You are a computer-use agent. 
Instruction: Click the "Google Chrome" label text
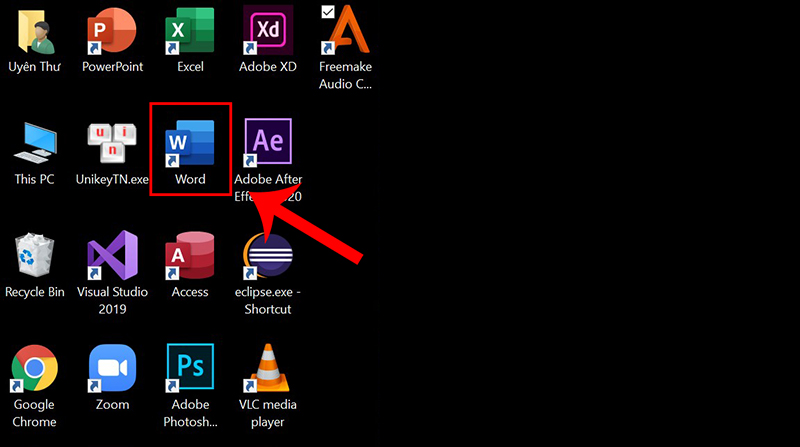tap(34, 413)
